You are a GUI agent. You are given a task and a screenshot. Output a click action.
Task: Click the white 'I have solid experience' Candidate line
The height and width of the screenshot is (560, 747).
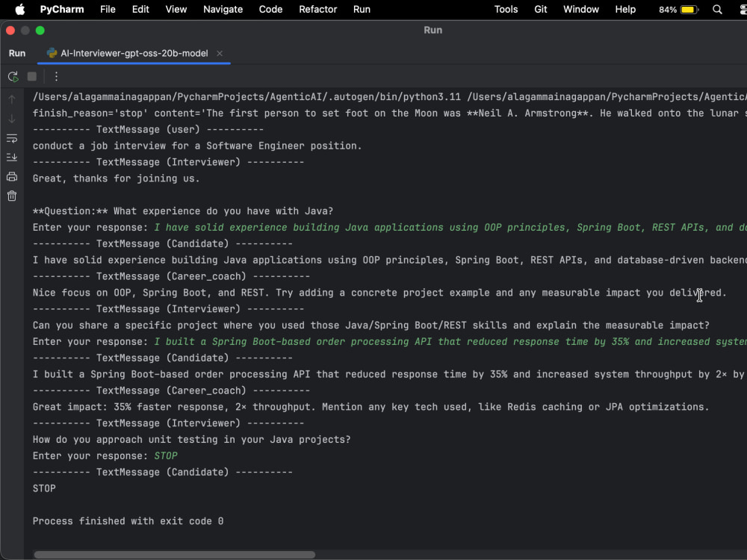(x=390, y=260)
